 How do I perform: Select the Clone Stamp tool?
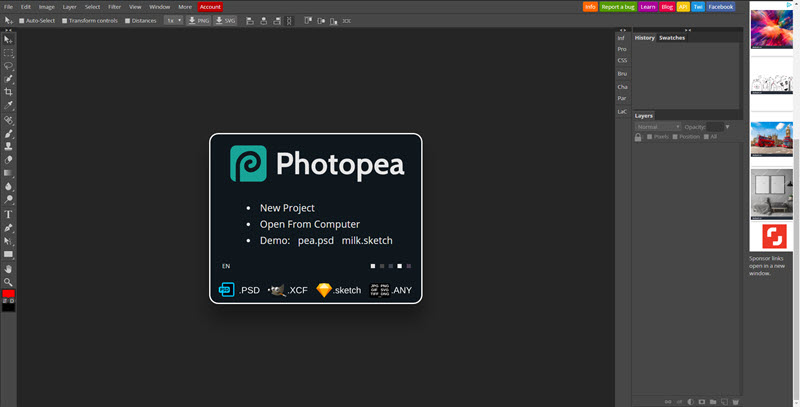click(8, 147)
